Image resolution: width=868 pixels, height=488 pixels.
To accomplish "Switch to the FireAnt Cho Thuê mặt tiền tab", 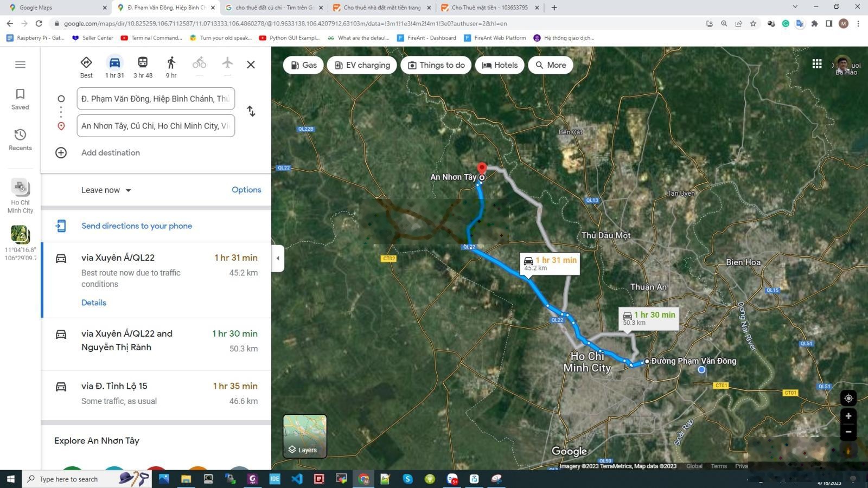I will point(490,8).
